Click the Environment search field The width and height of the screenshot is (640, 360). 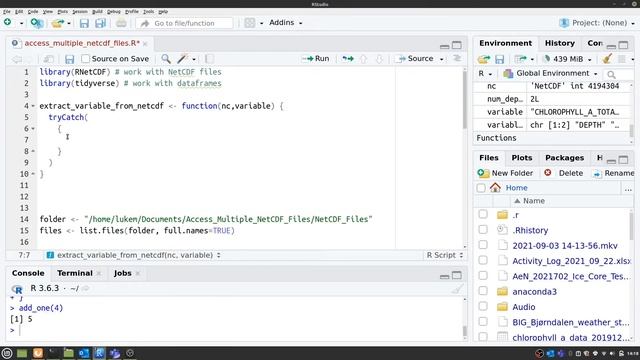click(619, 74)
